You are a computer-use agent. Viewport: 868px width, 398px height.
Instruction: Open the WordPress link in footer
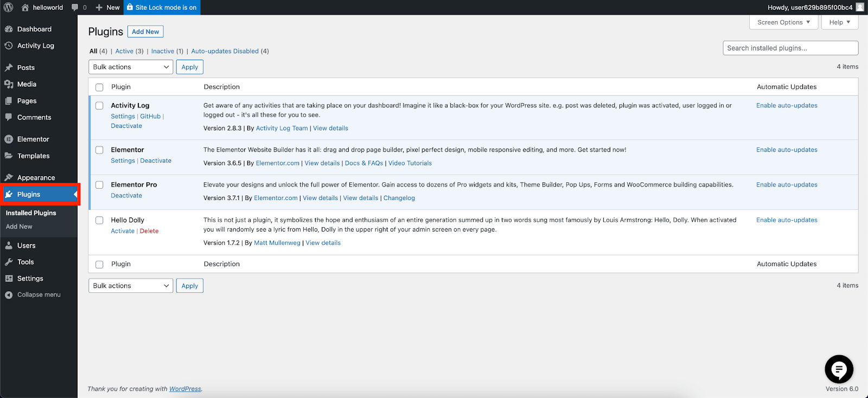(185, 389)
